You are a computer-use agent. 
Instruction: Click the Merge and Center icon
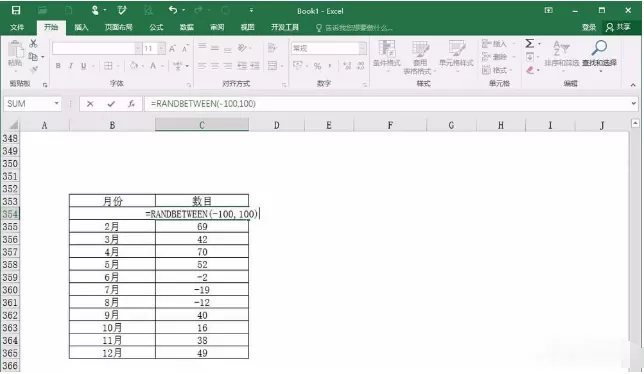click(x=272, y=65)
